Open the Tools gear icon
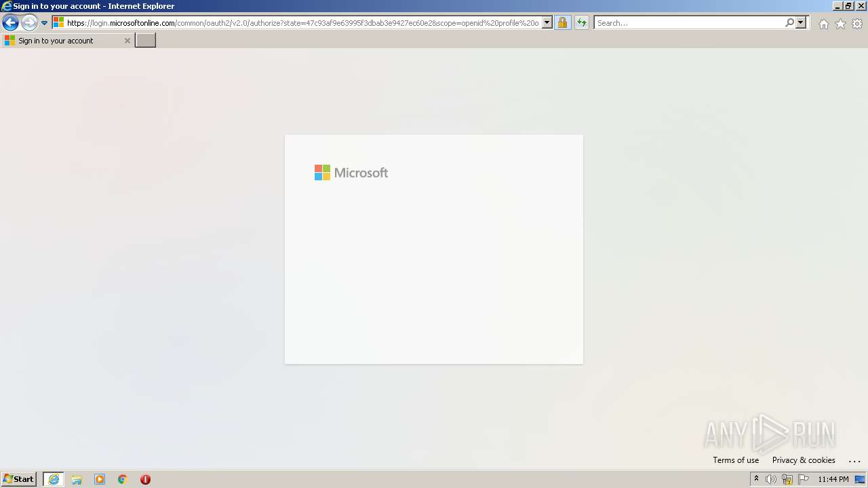Screen dimensions: 868x488 click(x=857, y=24)
